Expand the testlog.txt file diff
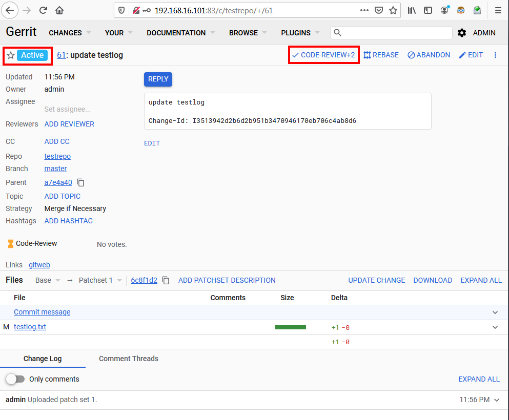The height and width of the screenshot is (420, 509). point(495,327)
